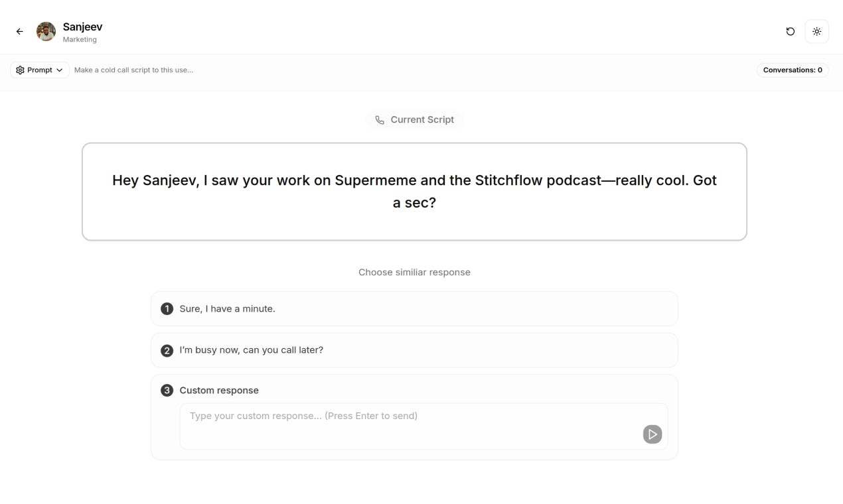This screenshot has height=504, width=843.
Task: Click the 'Choose similiar response' text
Action: tap(414, 272)
